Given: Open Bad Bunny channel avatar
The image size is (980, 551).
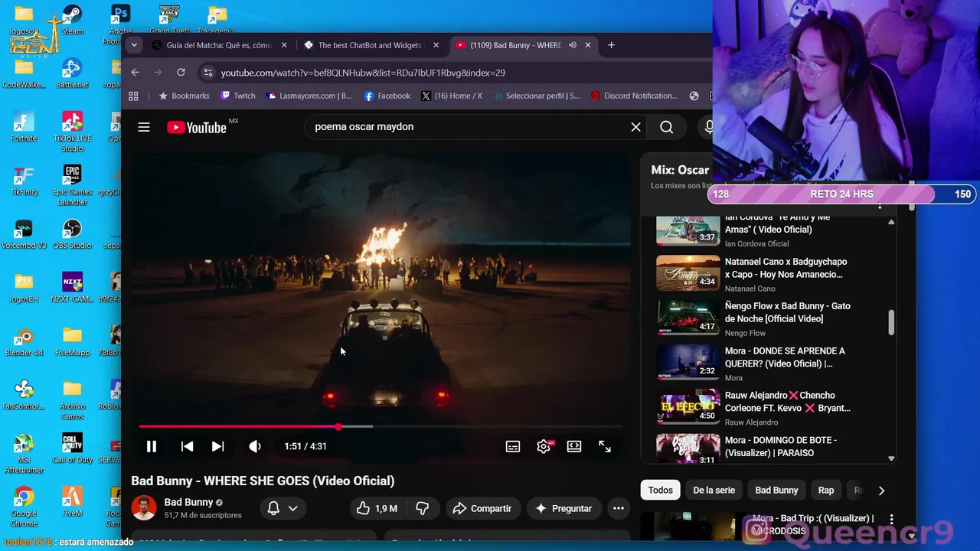Looking at the screenshot, I should [x=144, y=507].
